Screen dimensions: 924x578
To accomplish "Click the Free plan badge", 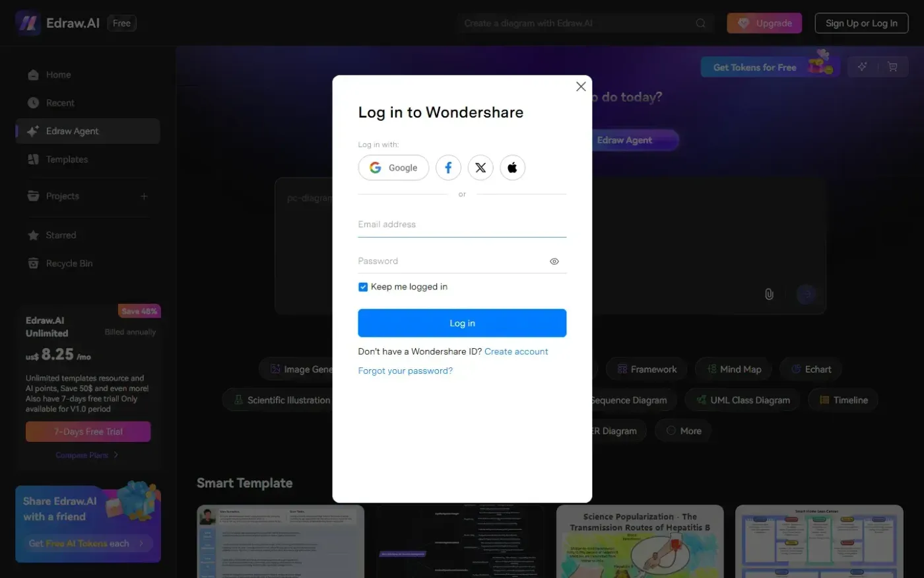I will (x=121, y=23).
